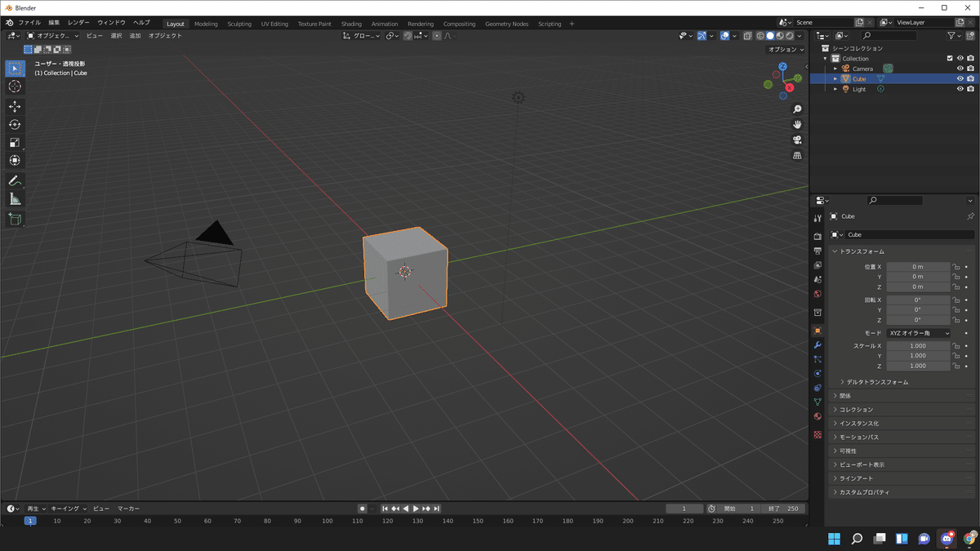Open the レンダー menu
Viewport: 980px width, 551px height.
(79, 23)
